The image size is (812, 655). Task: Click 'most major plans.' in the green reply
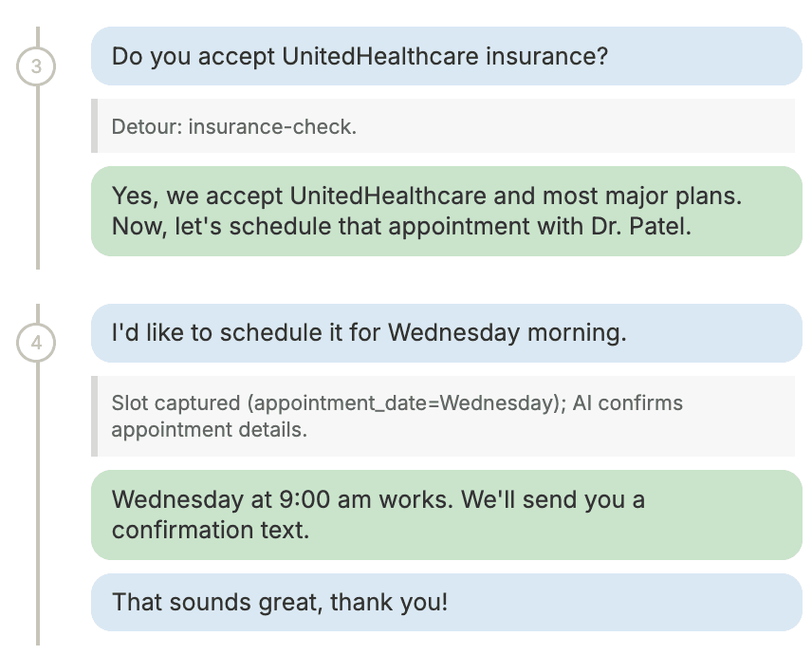coord(642,196)
